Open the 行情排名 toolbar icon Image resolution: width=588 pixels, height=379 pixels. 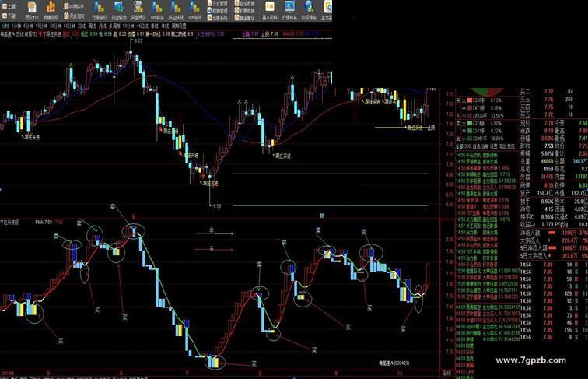pyautogui.click(x=289, y=10)
